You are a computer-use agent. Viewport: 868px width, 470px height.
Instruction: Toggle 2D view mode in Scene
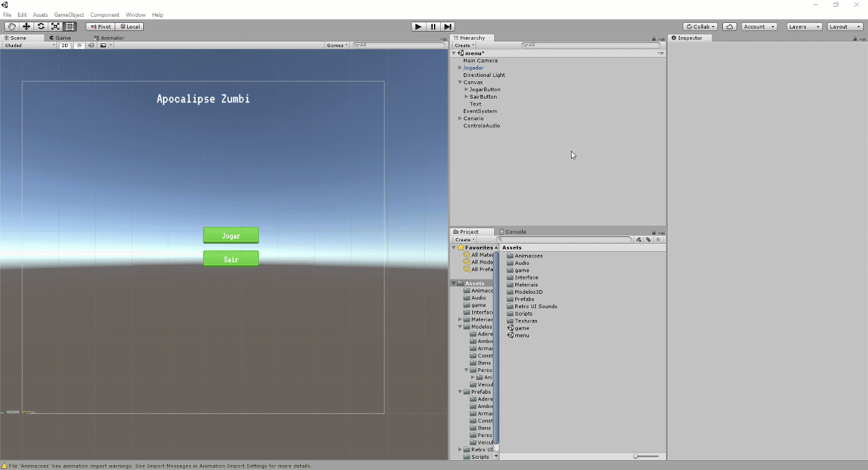(x=64, y=45)
